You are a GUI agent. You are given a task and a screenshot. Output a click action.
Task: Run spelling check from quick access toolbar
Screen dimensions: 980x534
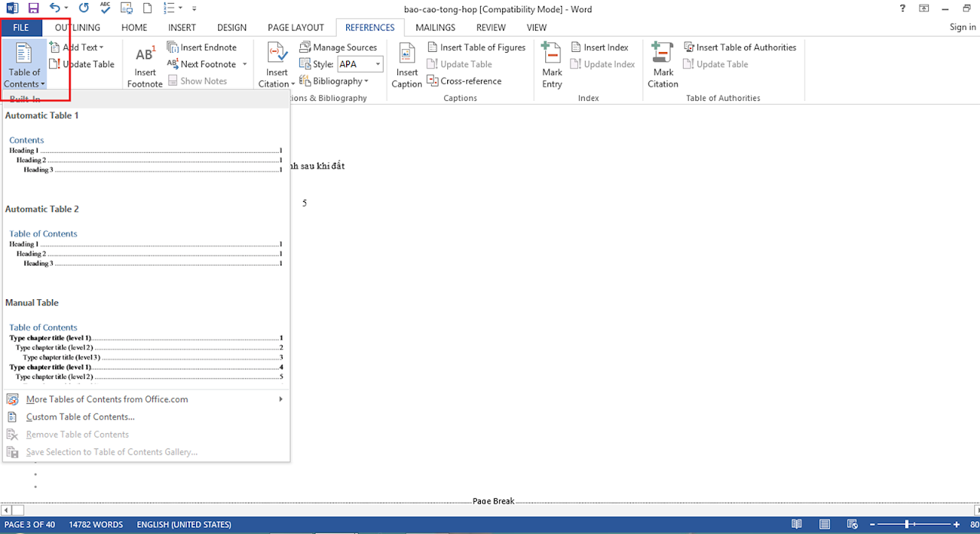tap(105, 8)
